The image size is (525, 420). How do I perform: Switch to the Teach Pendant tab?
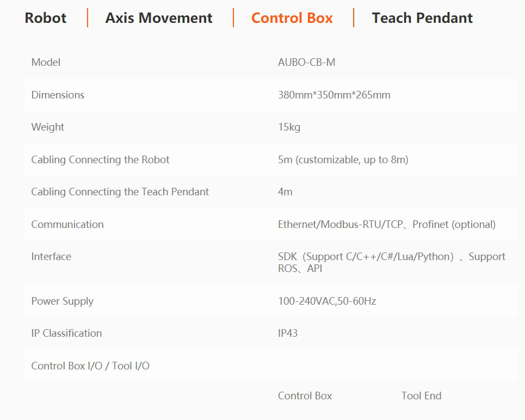422,18
